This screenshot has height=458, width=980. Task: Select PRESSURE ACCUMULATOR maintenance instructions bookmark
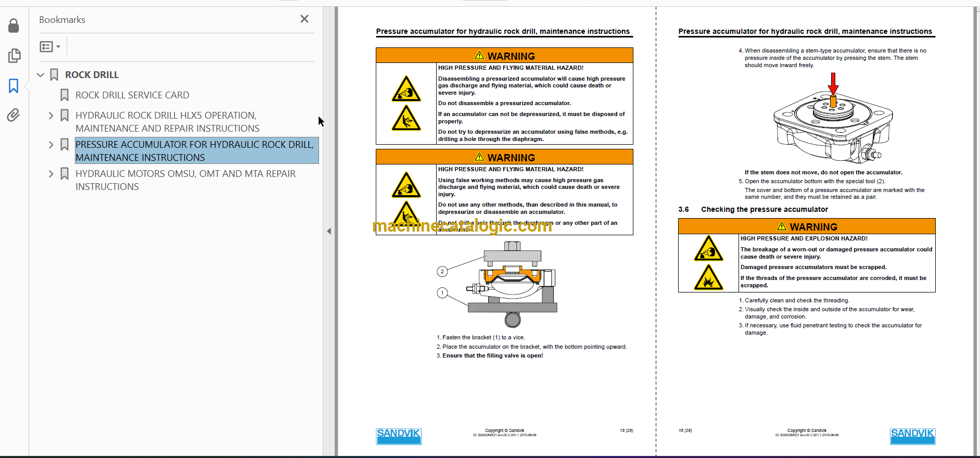[196, 151]
